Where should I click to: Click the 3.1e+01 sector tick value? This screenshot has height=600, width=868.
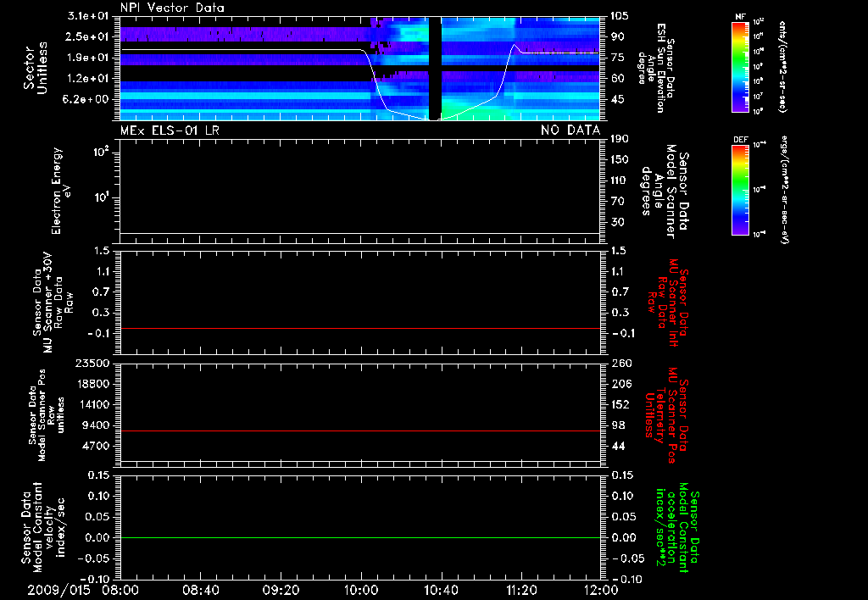[x=89, y=16]
